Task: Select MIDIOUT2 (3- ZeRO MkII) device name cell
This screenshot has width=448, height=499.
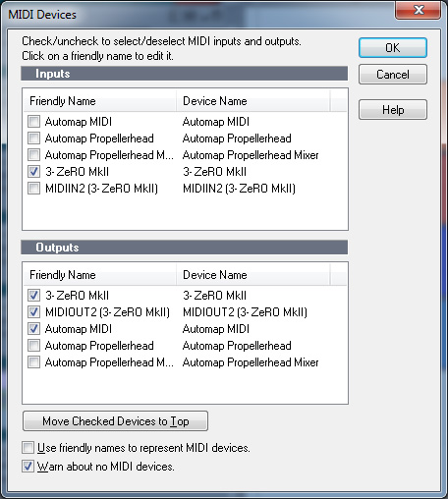Action: pyautogui.click(x=245, y=312)
